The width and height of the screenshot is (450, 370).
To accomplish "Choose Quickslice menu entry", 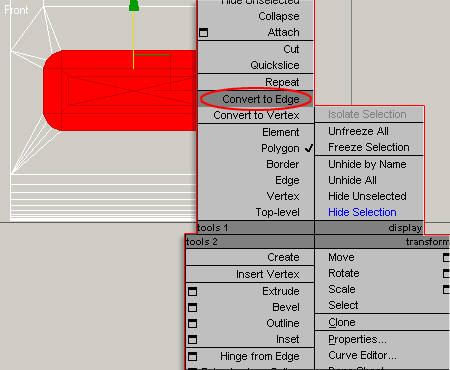I will (x=275, y=65).
